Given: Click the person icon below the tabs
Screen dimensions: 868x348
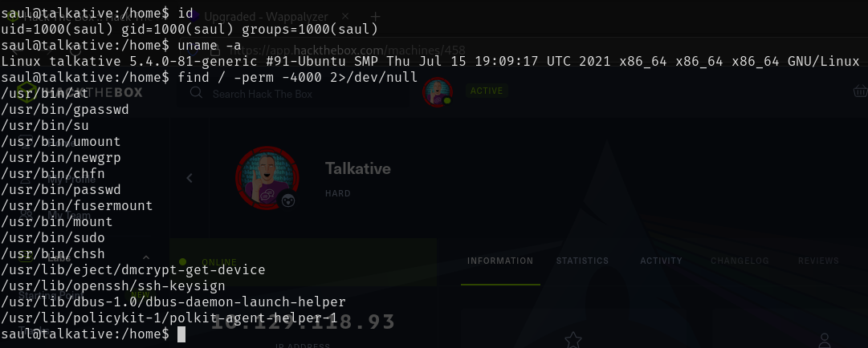Looking at the screenshot, I should coord(825,340).
